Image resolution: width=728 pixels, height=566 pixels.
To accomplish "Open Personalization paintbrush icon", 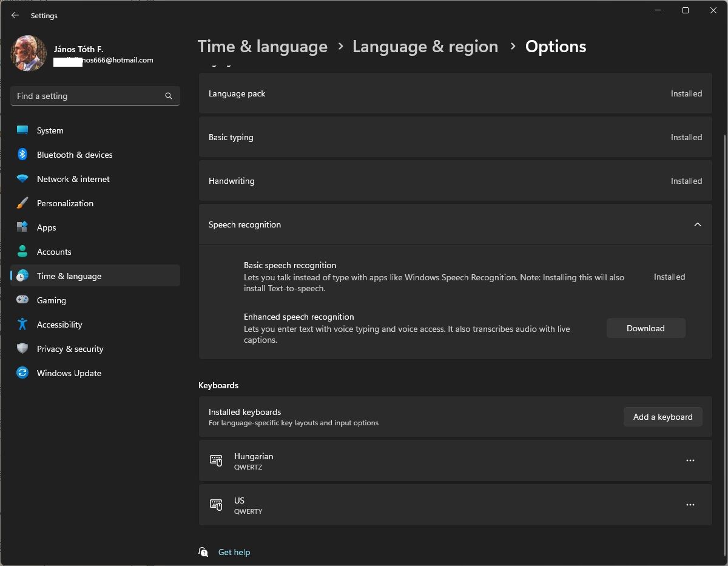I will click(22, 203).
